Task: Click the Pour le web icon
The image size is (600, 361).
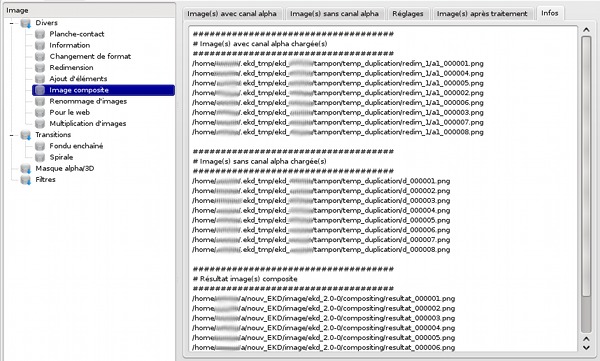Action: pyautogui.click(x=40, y=113)
